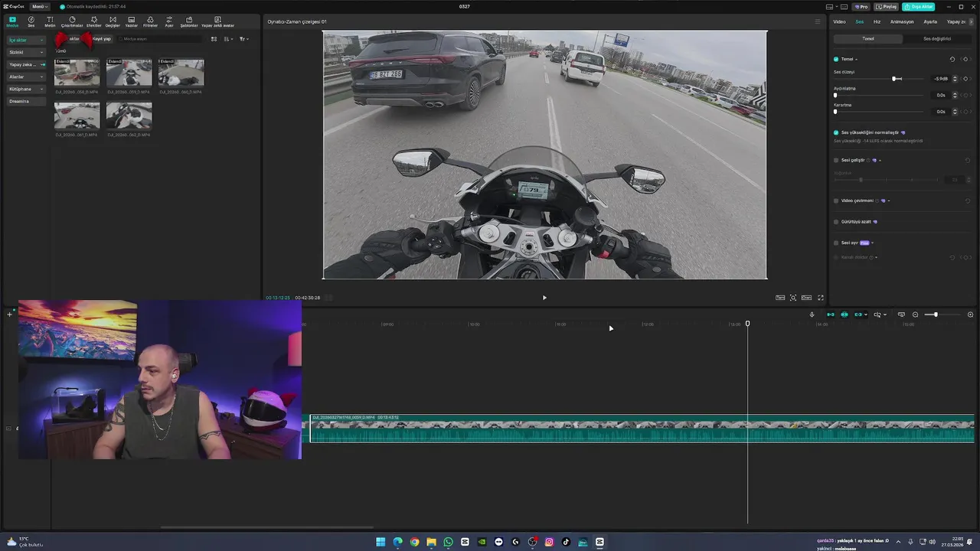Click the microphone voice-record icon above timeline
This screenshot has width=980, height=551.
click(812, 315)
